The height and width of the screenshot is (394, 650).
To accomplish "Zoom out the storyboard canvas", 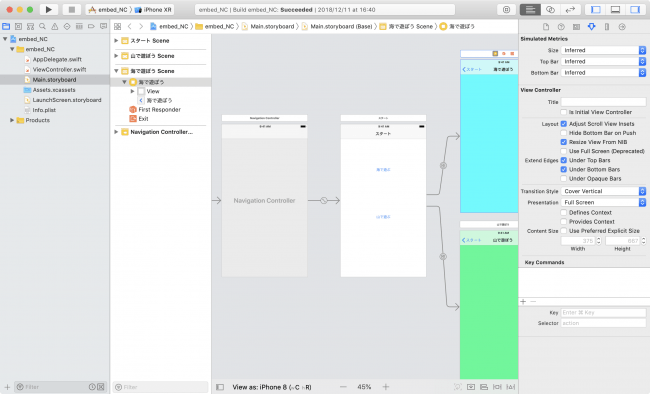I will pyautogui.click(x=343, y=387).
